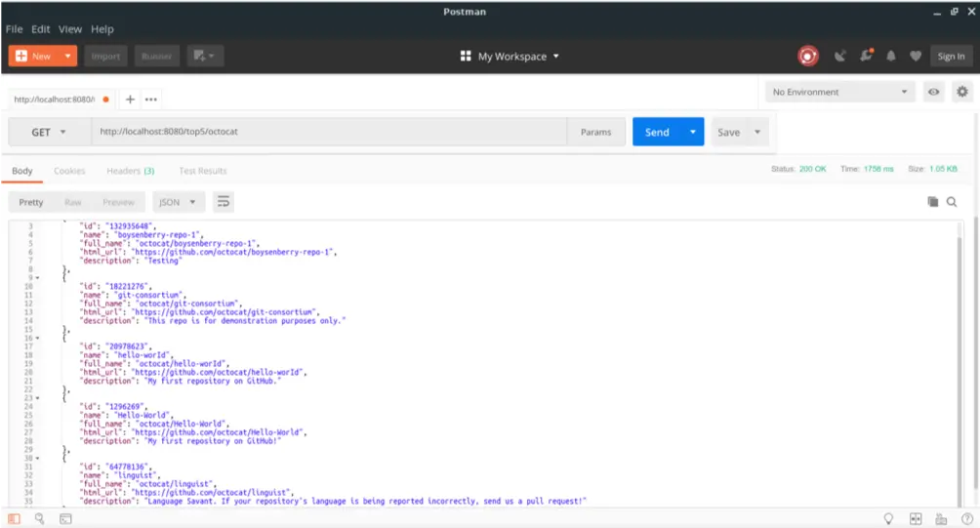
Task: Send the request
Action: pos(657,132)
